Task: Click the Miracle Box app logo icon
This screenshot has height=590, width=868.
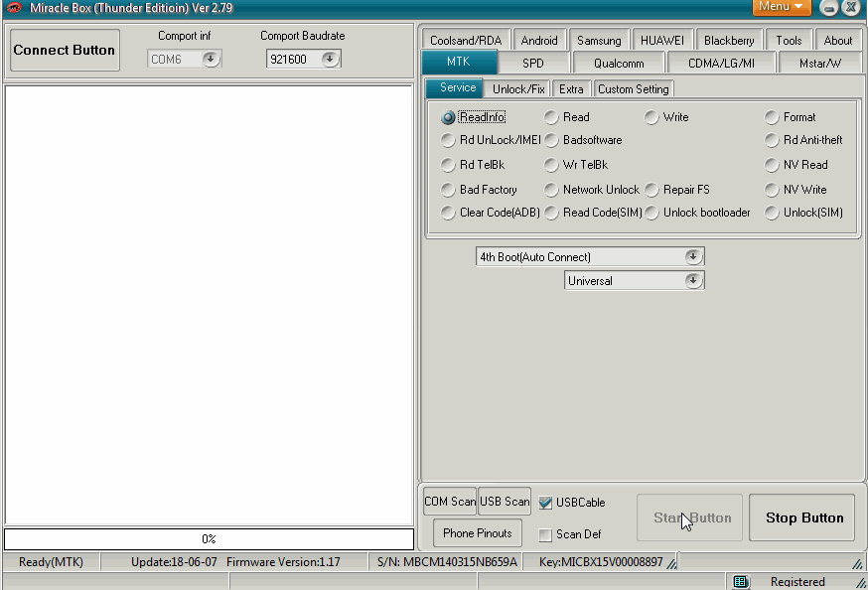Action: click(x=14, y=8)
